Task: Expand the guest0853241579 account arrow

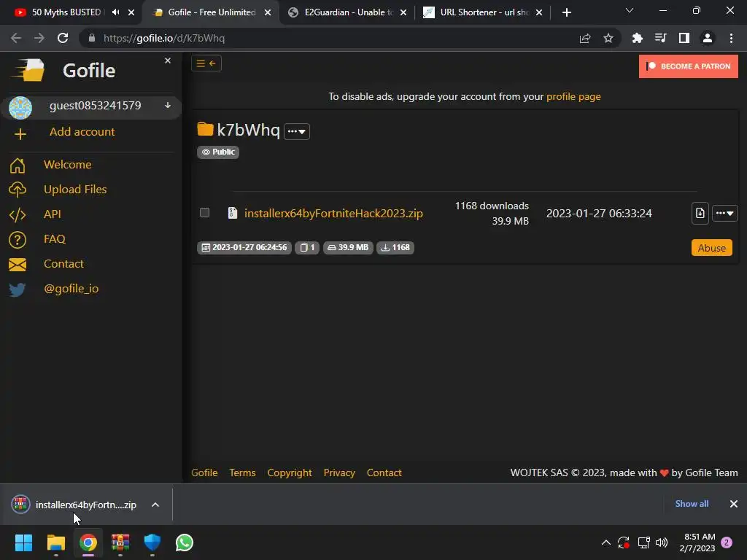Action: 168,105
